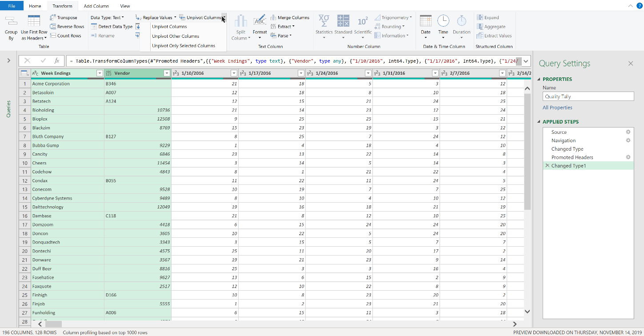Click the table icon in the grid corner
The image size is (644, 336).
coord(24,73)
